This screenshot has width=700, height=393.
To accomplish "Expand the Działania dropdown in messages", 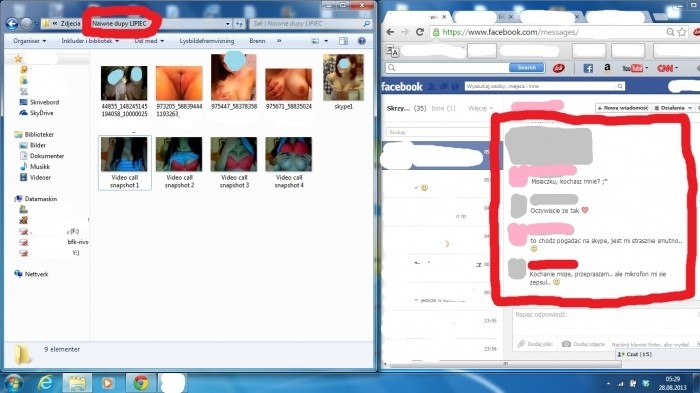I will tap(674, 108).
